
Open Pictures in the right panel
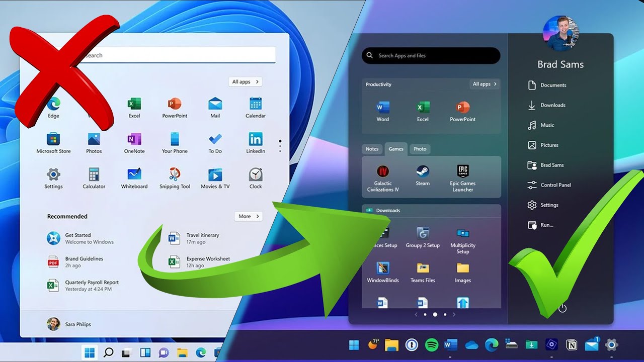tap(543, 145)
